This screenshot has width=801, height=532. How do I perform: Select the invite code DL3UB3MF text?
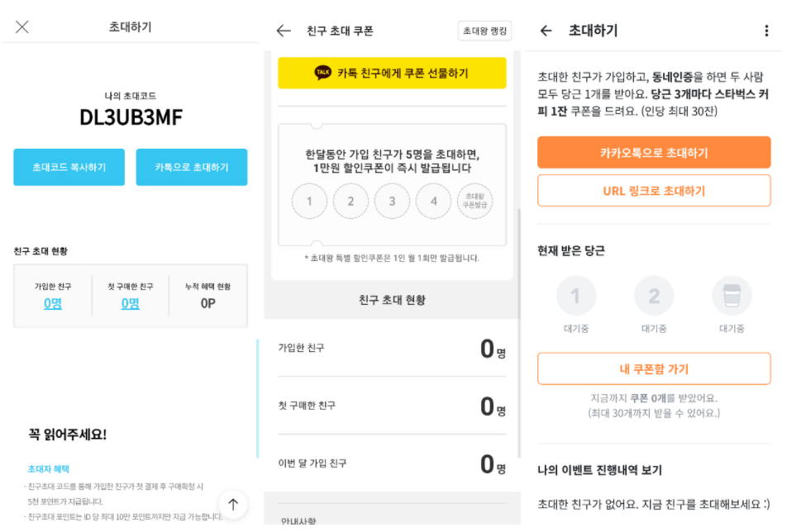pos(131,117)
